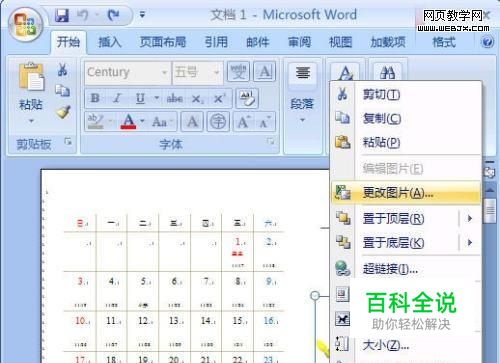500x363 pixels.
Task: Save the document from quick access toolbar
Action: click(x=62, y=15)
